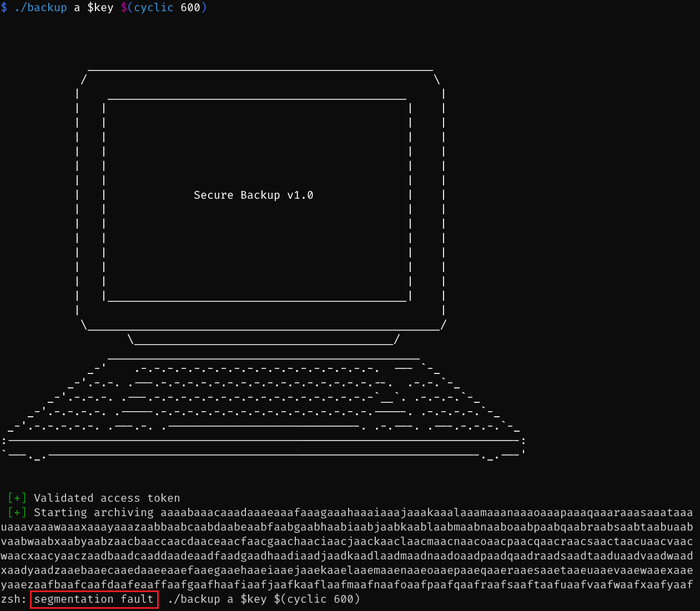700x611 pixels.
Task: Click the 'zsh:' prefix in the last line
Action: [x=14, y=599]
